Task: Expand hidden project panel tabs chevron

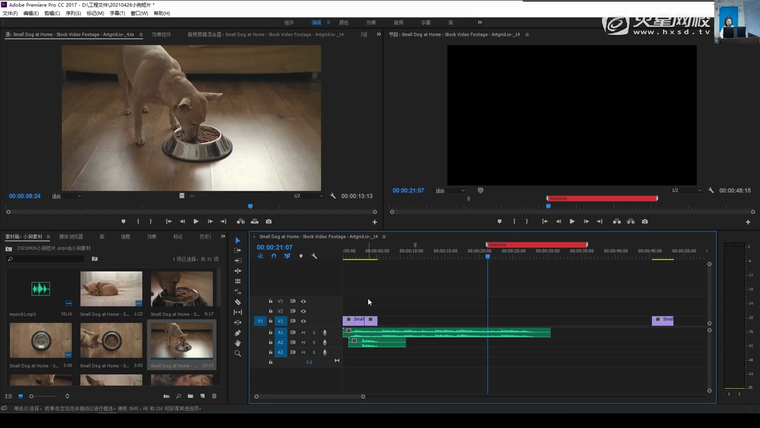Action: pos(225,237)
